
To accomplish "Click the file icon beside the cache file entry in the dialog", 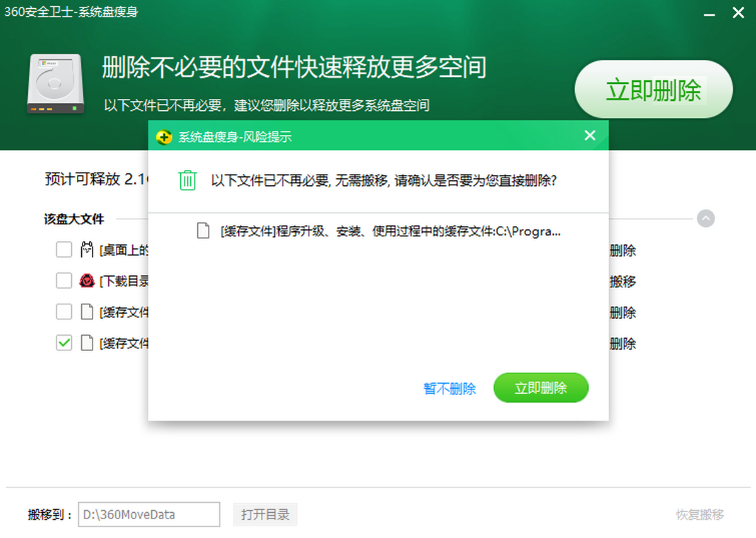I will click(x=203, y=231).
